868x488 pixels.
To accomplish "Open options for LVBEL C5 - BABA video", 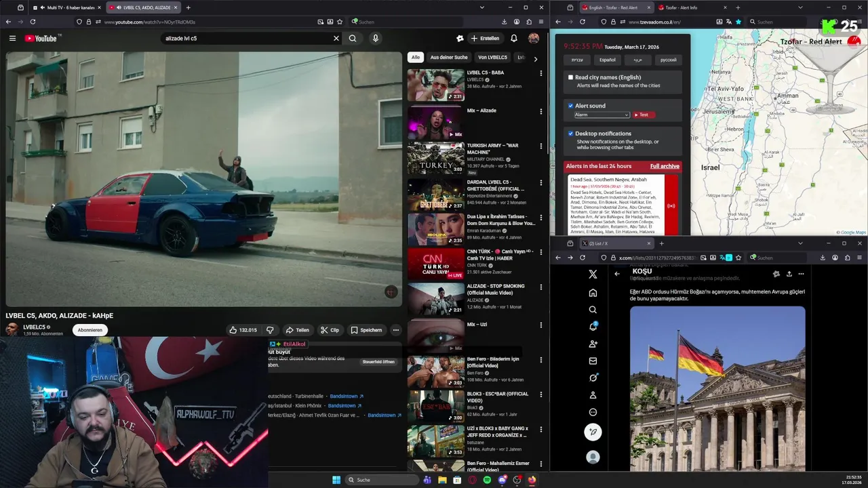I will pos(541,73).
